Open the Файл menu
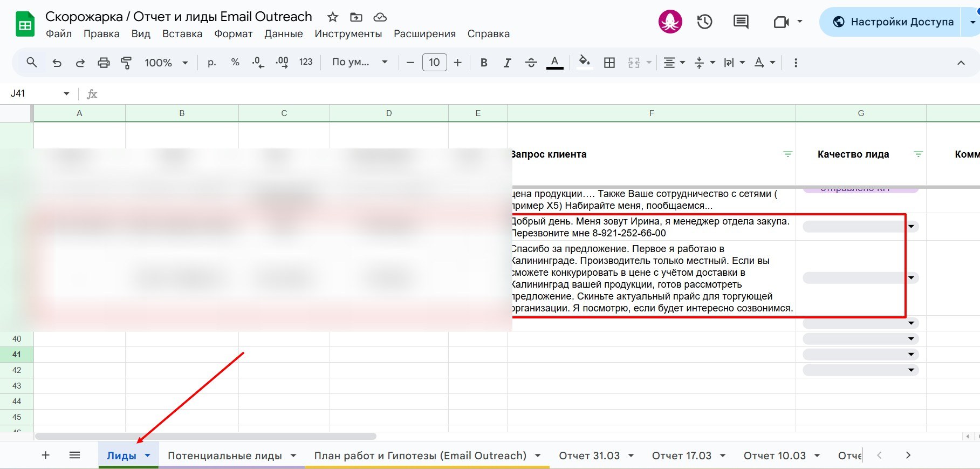 59,34
